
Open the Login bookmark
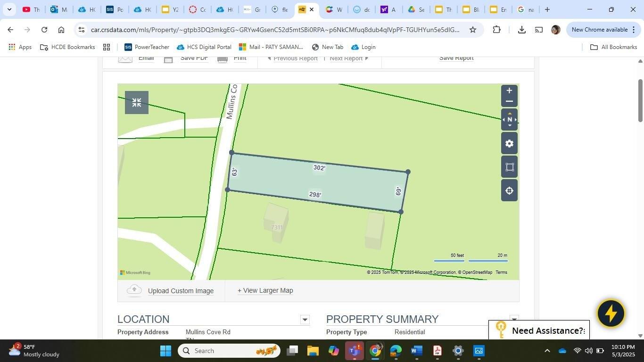(x=363, y=47)
